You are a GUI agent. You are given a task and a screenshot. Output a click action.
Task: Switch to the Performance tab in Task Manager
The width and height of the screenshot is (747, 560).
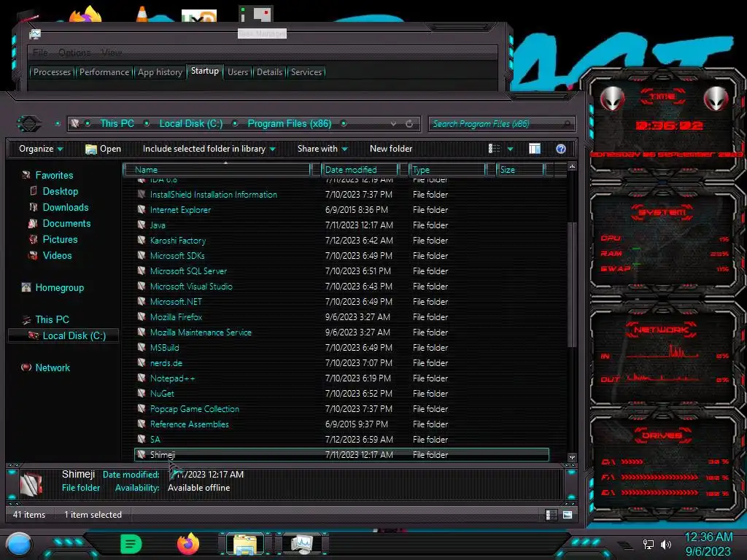point(104,72)
